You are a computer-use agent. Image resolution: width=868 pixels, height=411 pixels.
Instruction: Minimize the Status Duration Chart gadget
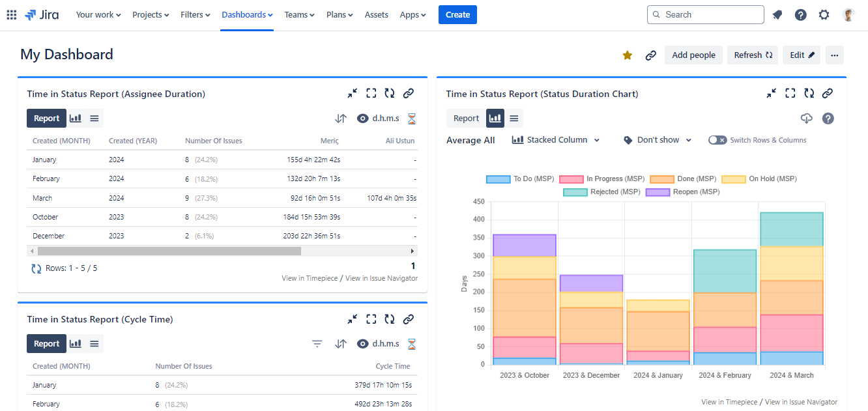(771, 93)
